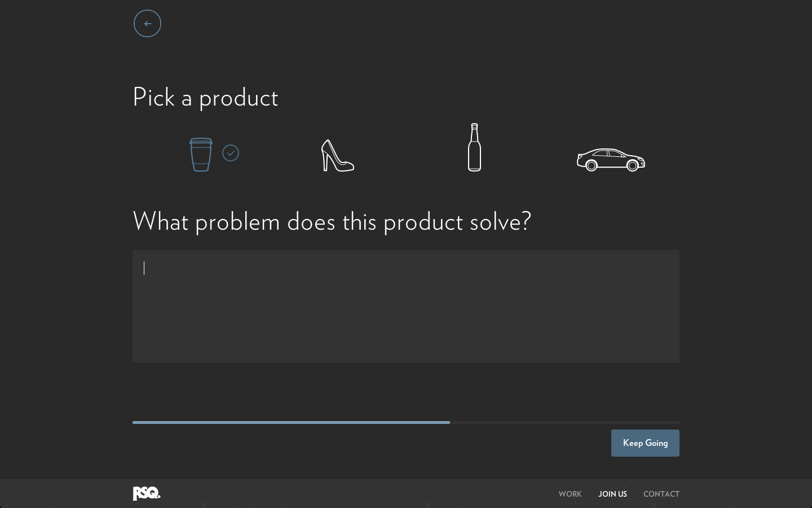This screenshot has width=812, height=508.
Task: Toggle the checkmark beside the coffee cup
Action: [231, 153]
